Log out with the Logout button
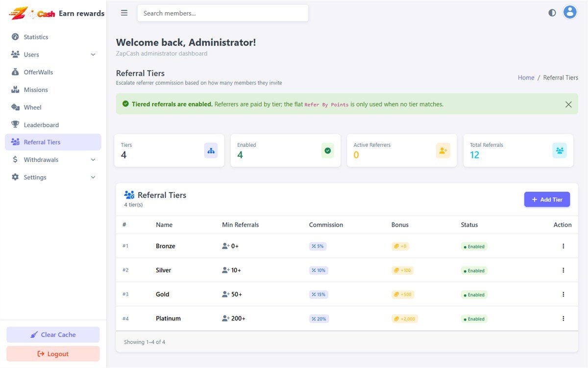 coord(53,354)
